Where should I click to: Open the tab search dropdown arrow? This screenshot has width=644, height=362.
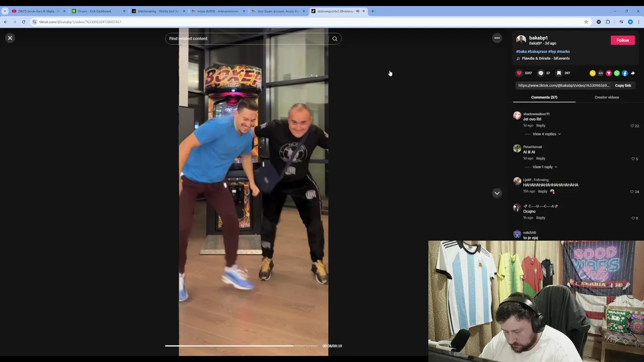click(x=5, y=11)
